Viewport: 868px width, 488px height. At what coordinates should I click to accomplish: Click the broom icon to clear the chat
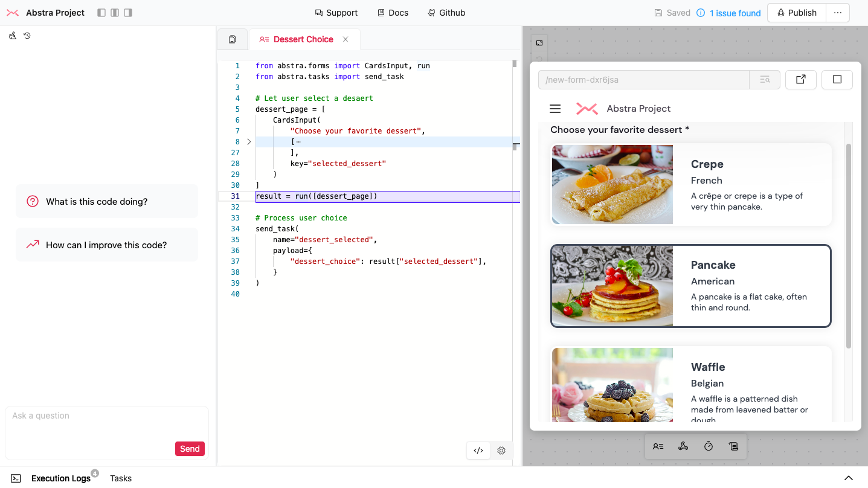pos(13,36)
